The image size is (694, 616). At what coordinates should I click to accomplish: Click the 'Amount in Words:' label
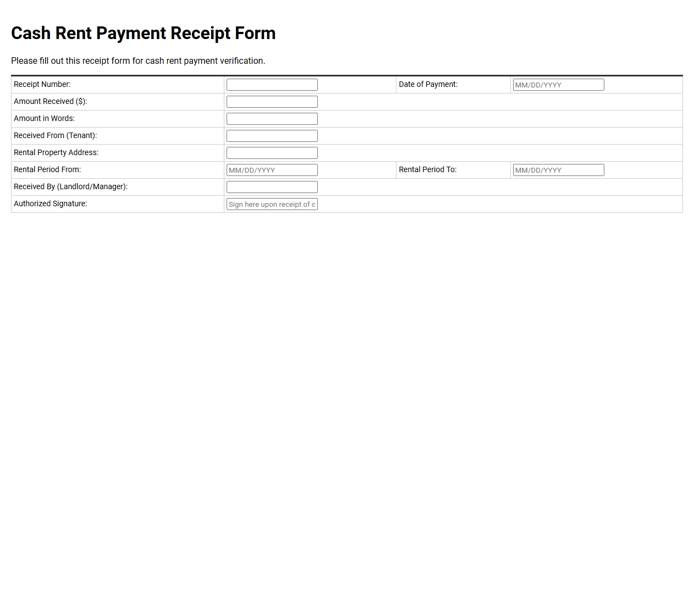[44, 118]
